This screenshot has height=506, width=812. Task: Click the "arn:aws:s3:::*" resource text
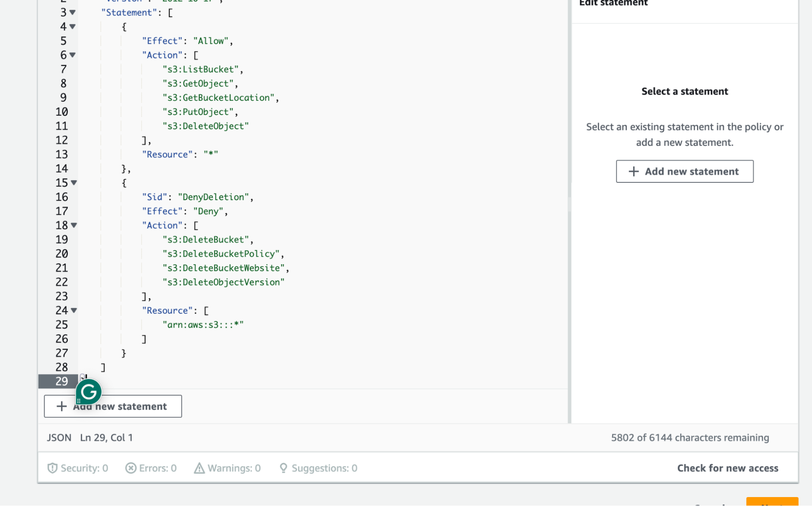203,325
